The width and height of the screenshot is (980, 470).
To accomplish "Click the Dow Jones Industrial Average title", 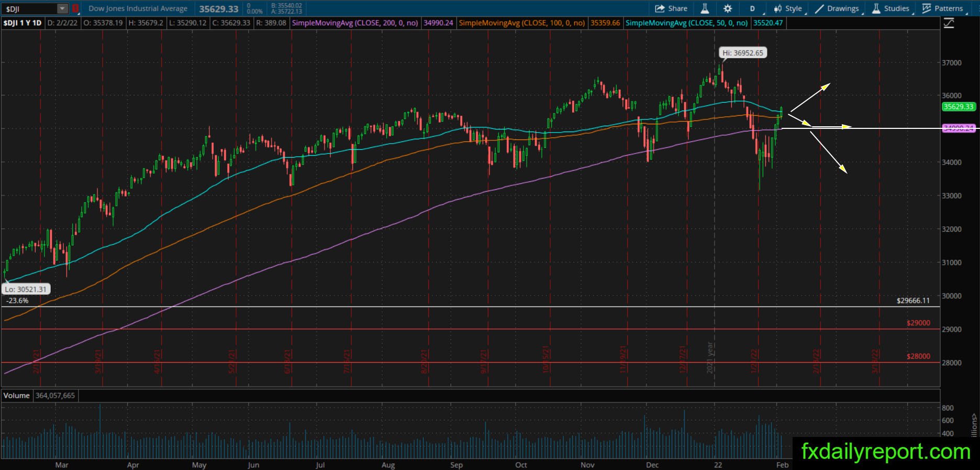I will [x=138, y=8].
